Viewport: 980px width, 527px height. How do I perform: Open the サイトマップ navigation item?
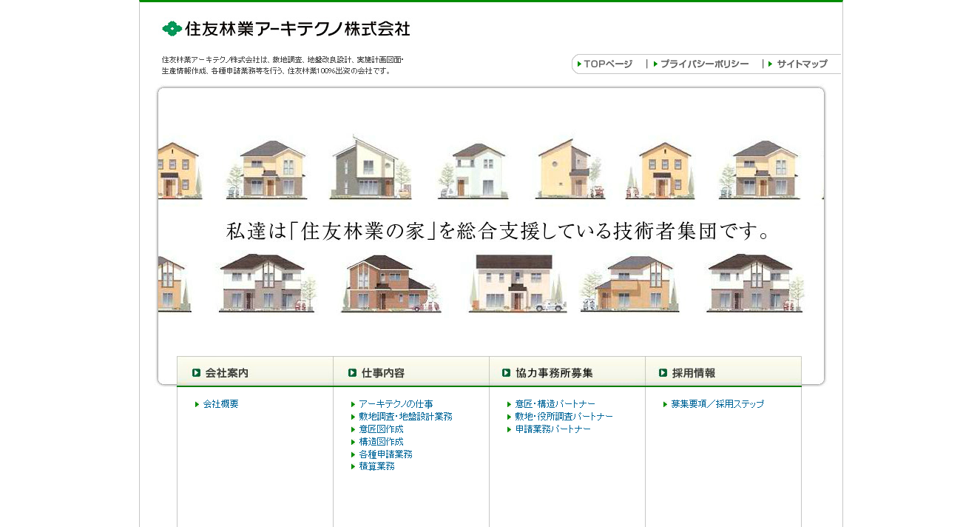click(x=801, y=64)
